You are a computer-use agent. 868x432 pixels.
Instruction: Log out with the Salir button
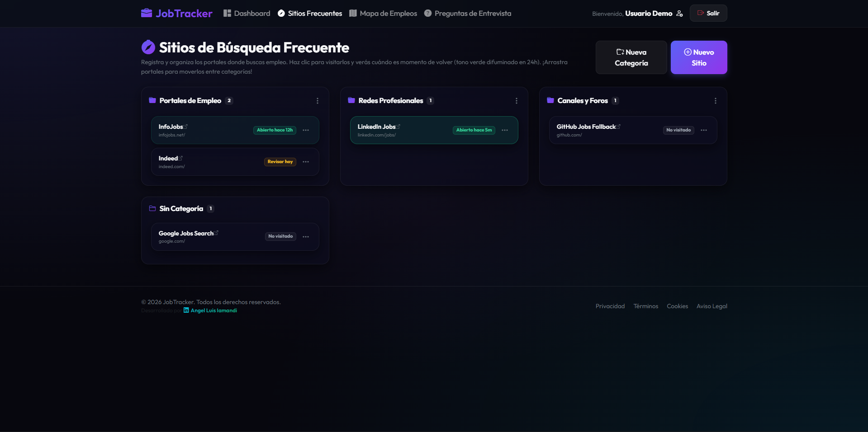(x=708, y=13)
